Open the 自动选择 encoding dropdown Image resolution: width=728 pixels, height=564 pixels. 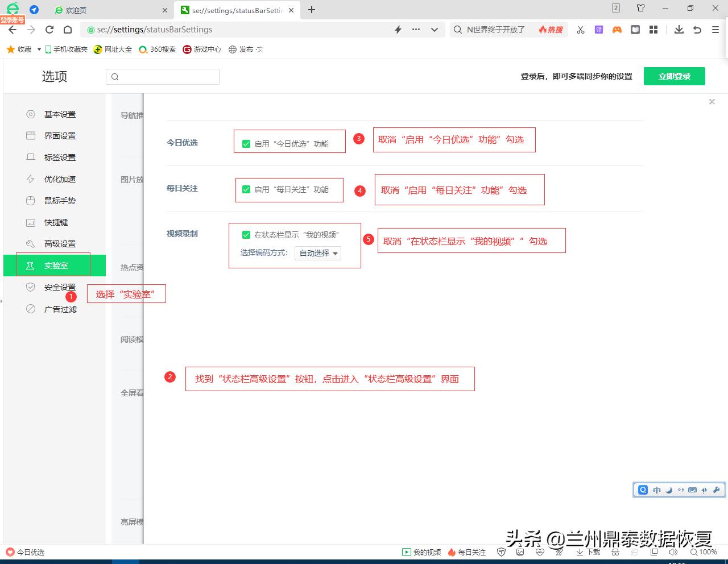317,253
